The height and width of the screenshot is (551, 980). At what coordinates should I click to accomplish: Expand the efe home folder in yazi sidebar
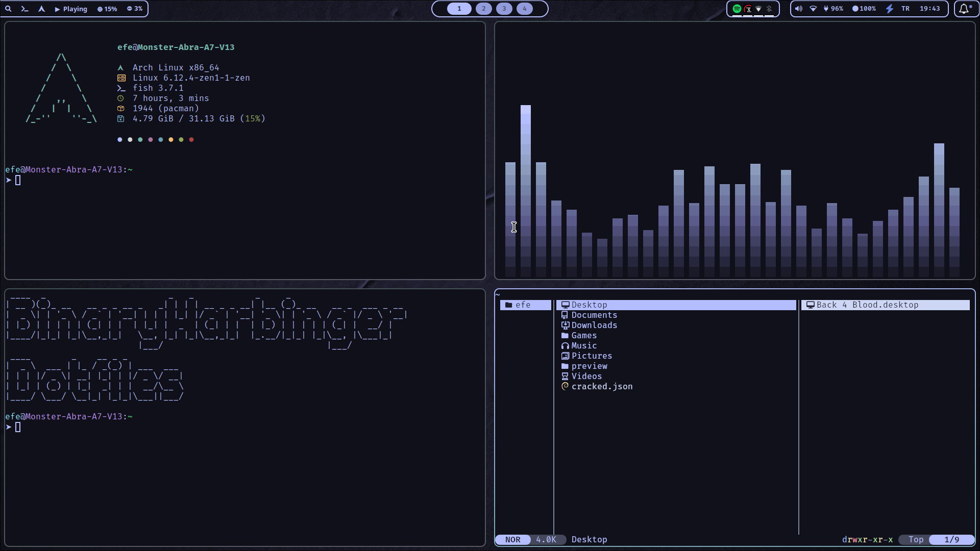point(523,305)
